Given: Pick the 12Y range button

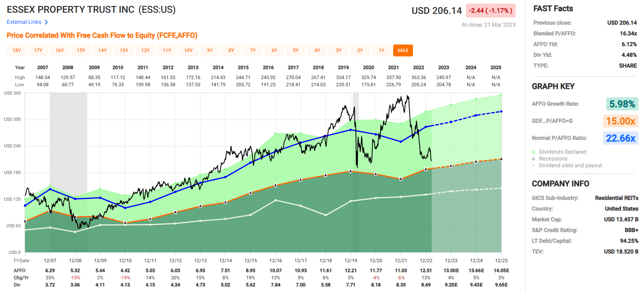Looking at the screenshot, I should pyautogui.click(x=145, y=50).
